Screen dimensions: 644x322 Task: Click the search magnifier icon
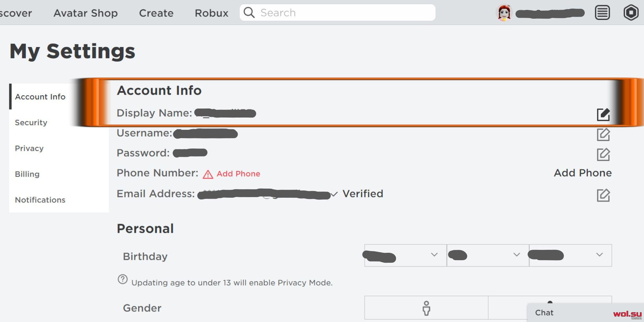(x=249, y=13)
